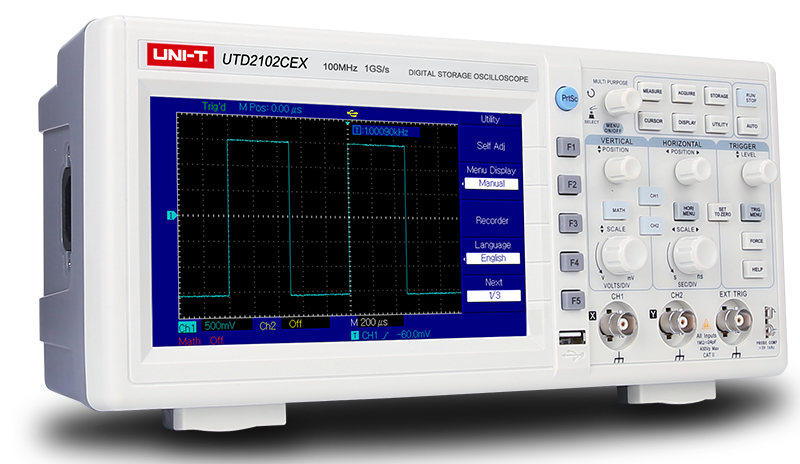Click the Vertical Position knob
800x464 pixels.
coord(622,169)
